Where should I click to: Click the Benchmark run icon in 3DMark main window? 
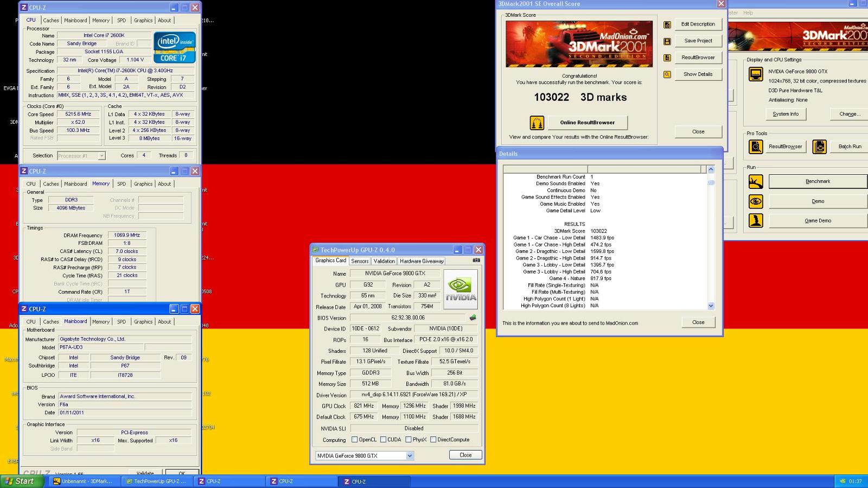tap(756, 181)
